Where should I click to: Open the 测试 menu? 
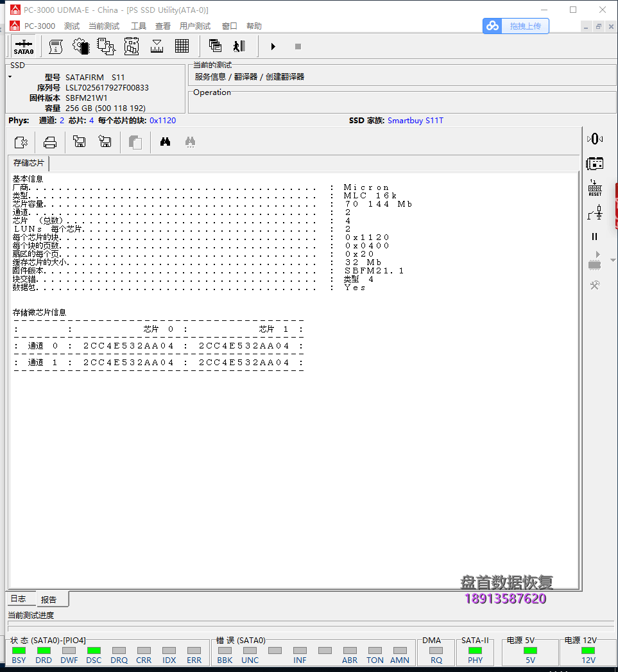point(72,26)
